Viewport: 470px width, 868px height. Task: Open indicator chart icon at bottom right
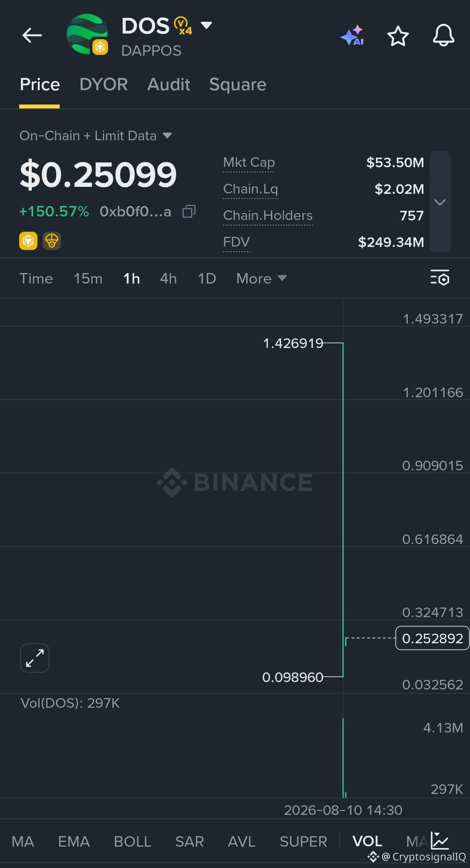point(440,841)
